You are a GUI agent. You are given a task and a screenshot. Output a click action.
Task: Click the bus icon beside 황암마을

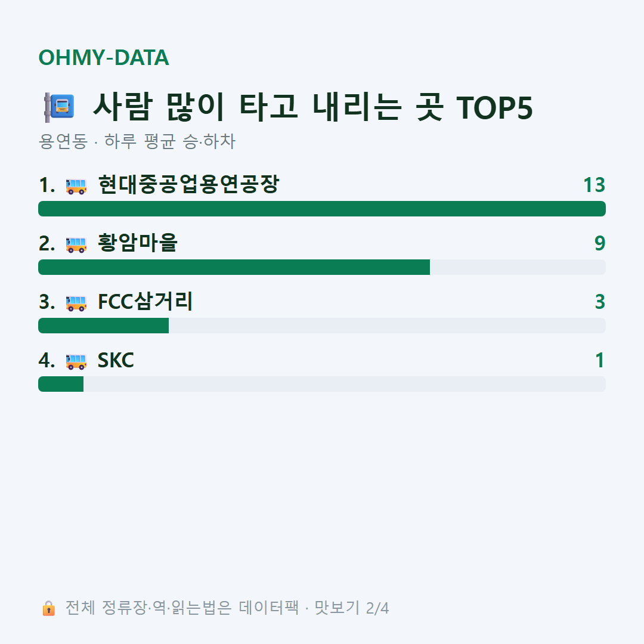click(x=76, y=244)
